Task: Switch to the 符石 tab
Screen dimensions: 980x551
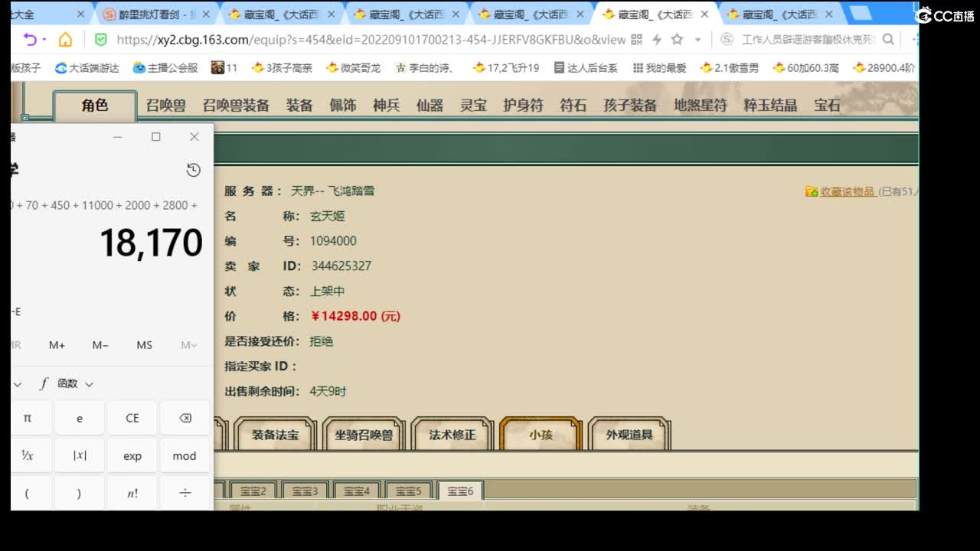Action: tap(573, 106)
